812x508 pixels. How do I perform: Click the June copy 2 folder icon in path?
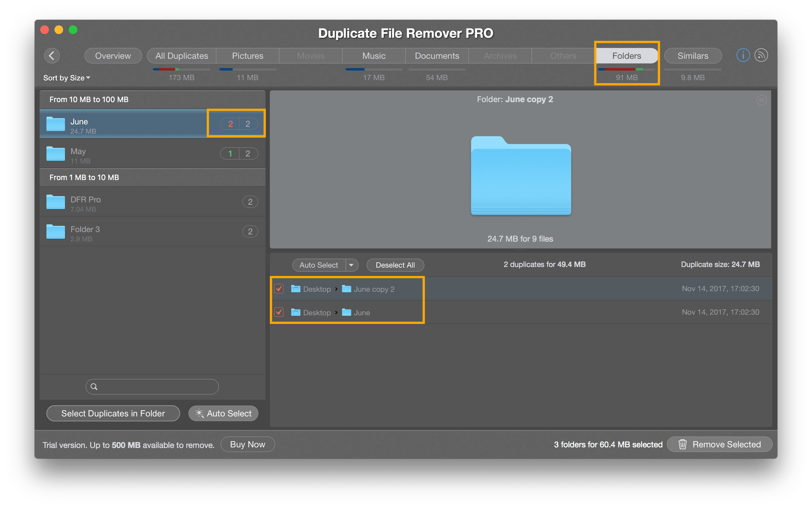(346, 289)
